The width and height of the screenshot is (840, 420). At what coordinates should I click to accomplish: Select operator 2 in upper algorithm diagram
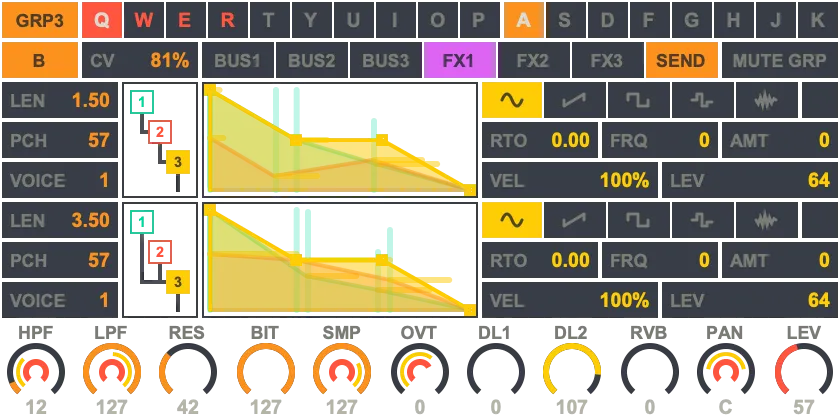click(x=160, y=132)
